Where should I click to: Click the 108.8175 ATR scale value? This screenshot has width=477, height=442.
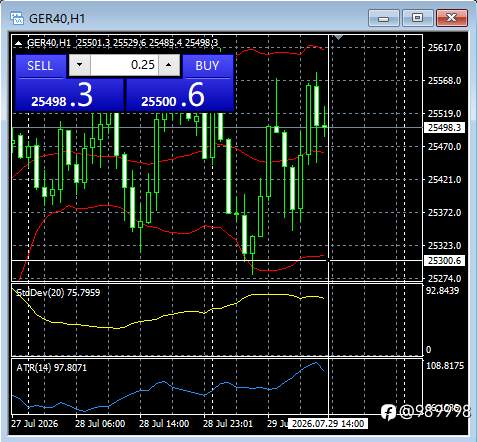click(445, 366)
